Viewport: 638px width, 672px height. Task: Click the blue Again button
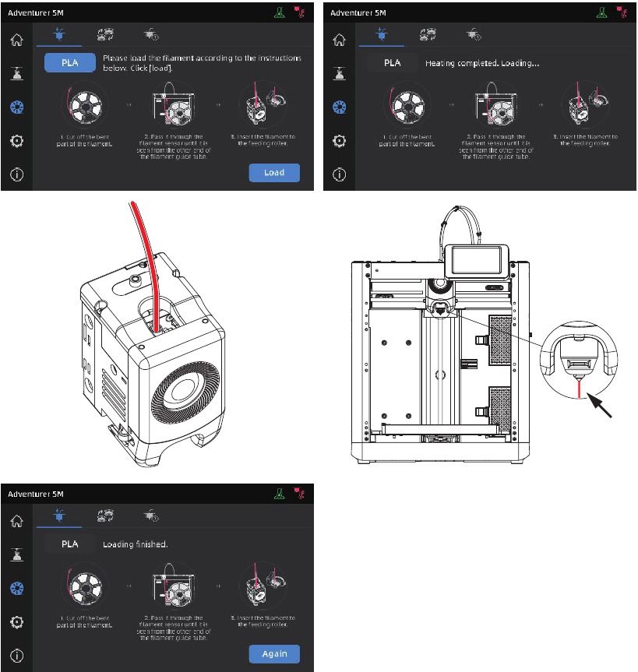click(274, 654)
